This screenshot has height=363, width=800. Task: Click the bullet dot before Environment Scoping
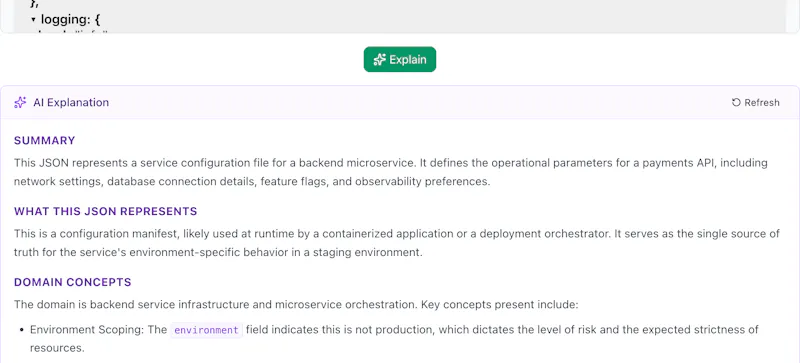pyautogui.click(x=22, y=330)
